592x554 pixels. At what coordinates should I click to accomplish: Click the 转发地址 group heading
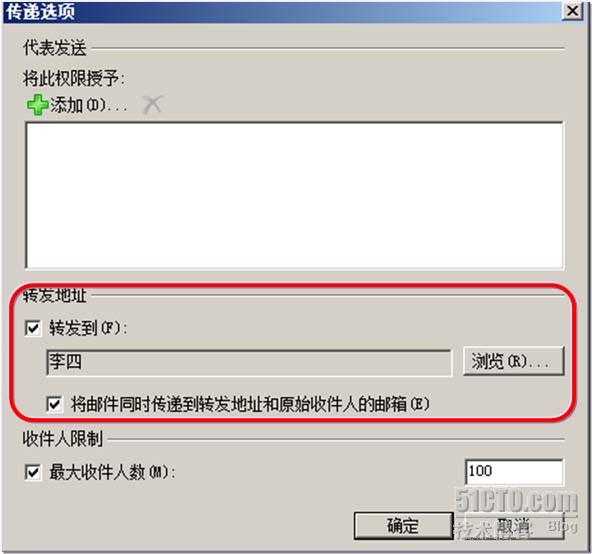(55, 296)
